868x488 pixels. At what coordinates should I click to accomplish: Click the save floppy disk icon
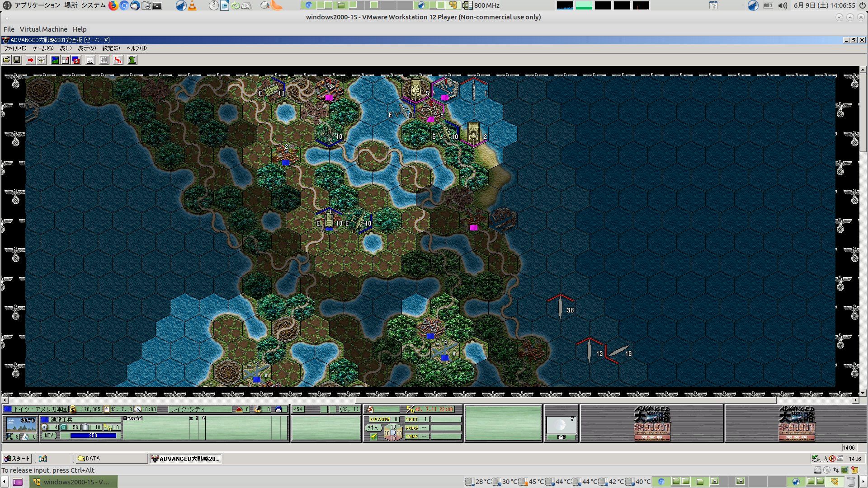pyautogui.click(x=17, y=60)
